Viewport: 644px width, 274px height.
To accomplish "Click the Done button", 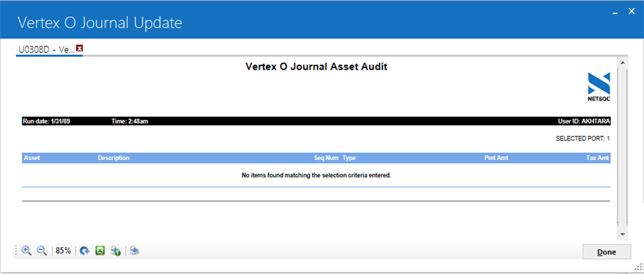I will tap(607, 252).
